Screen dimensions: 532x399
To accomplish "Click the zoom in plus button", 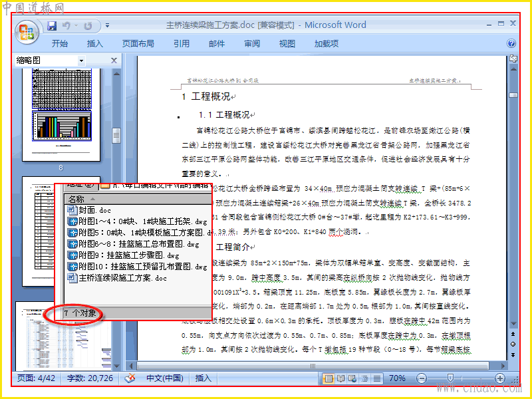I will (x=500, y=378).
